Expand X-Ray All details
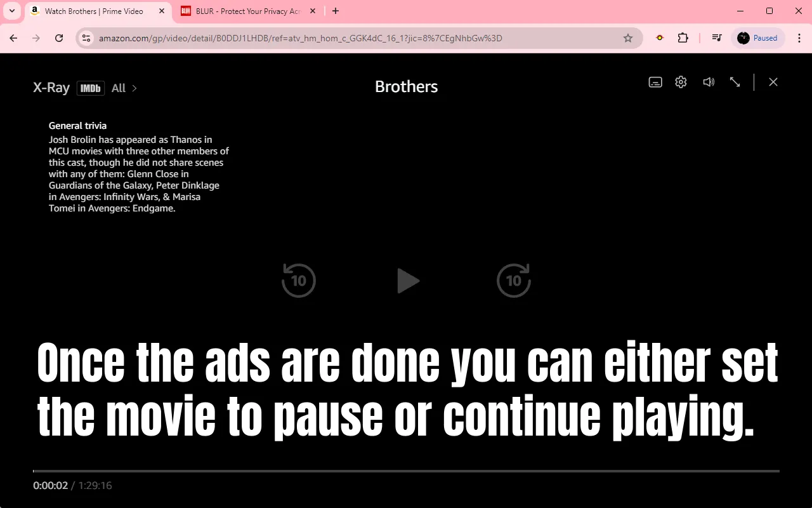The height and width of the screenshot is (508, 812). point(124,88)
